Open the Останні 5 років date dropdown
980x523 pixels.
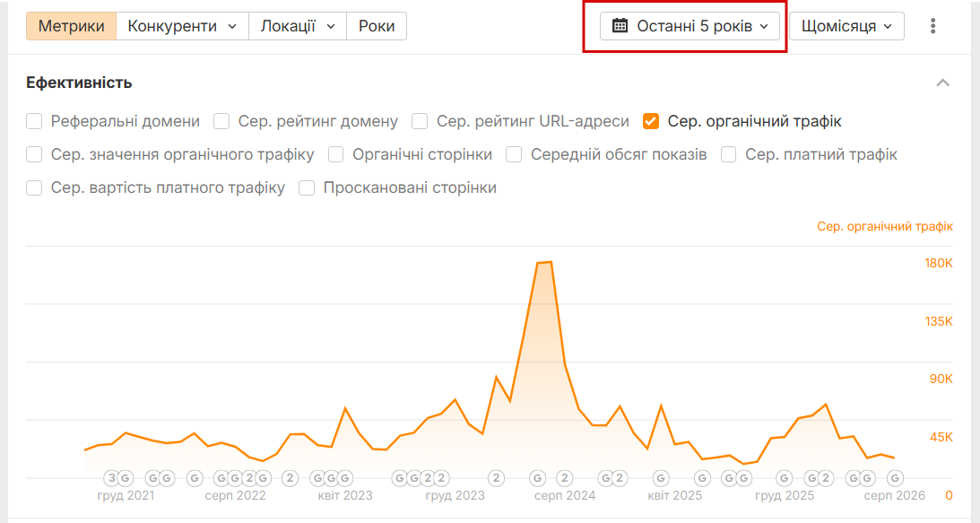pos(689,26)
